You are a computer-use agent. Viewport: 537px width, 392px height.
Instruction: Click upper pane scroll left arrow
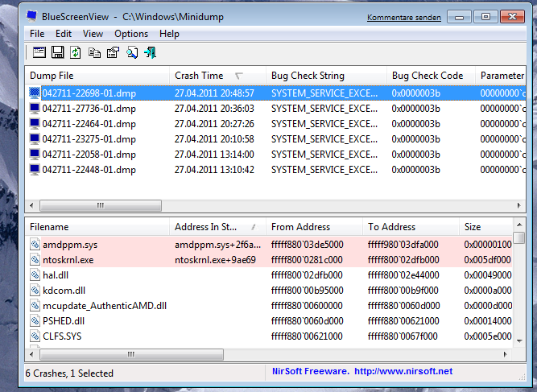pos(31,206)
